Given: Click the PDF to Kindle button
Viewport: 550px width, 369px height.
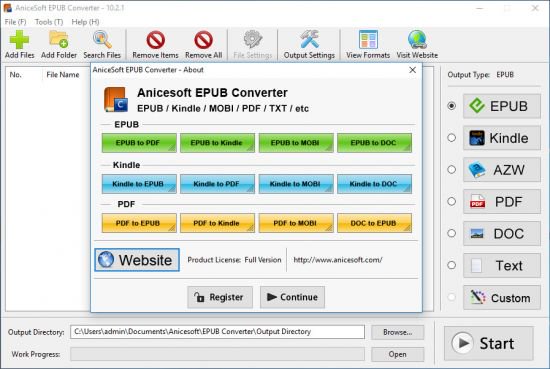Looking at the screenshot, I should tap(217, 223).
